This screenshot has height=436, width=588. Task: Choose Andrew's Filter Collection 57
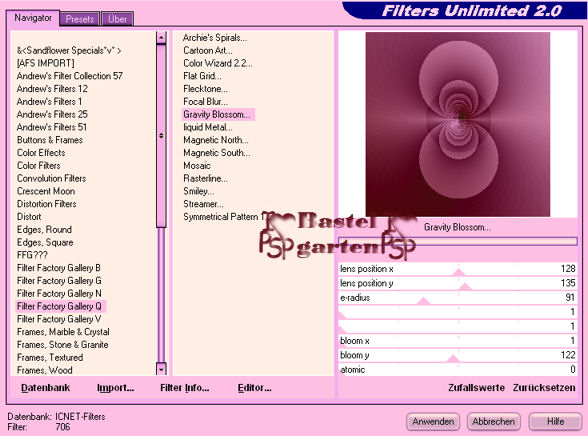[70, 76]
